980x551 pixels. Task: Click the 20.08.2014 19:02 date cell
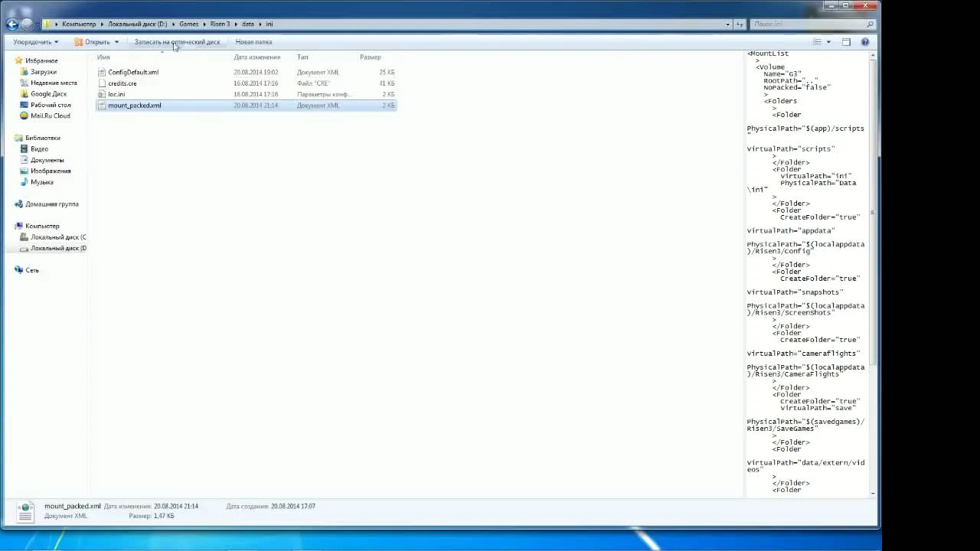(x=256, y=72)
